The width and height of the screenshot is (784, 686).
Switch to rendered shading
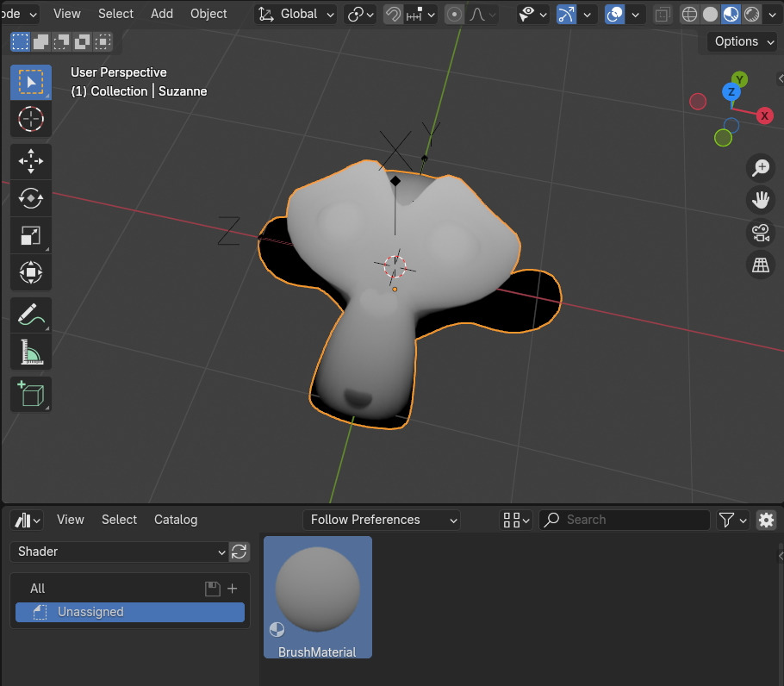click(751, 15)
